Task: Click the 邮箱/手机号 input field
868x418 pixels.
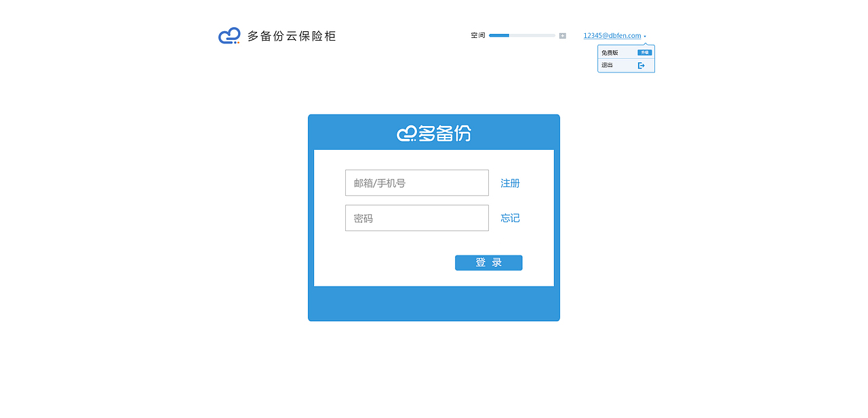Action: pos(416,182)
